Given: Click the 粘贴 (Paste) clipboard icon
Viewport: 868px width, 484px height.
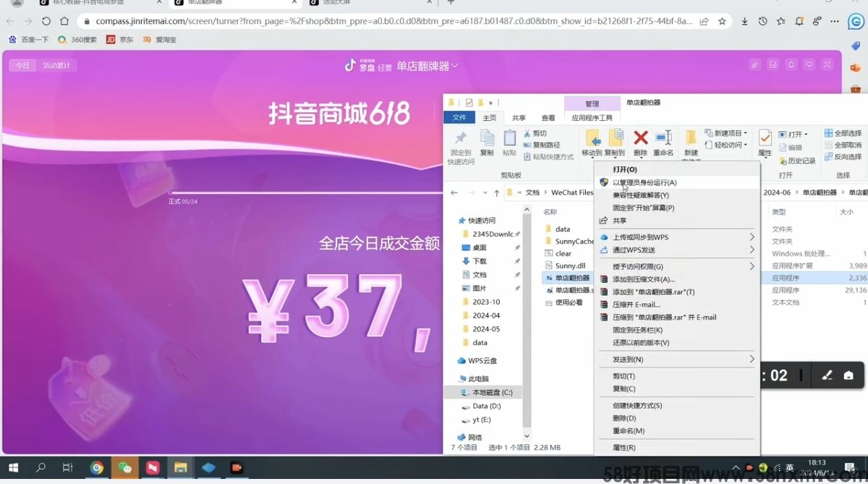Looking at the screenshot, I should (510, 139).
